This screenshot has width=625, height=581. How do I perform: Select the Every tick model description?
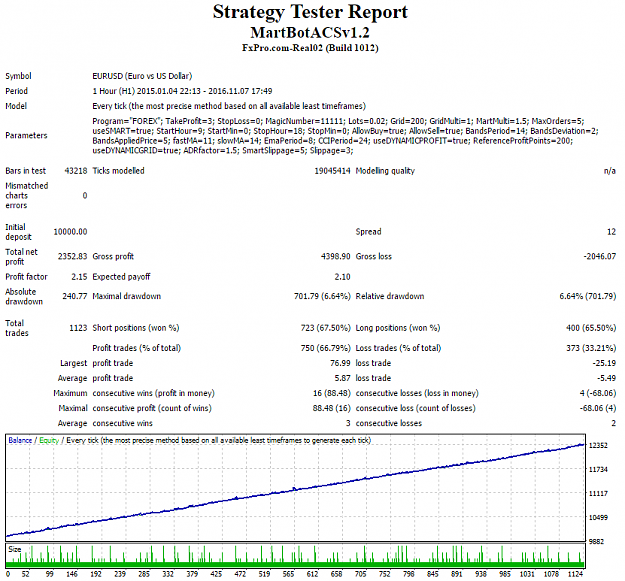pyautogui.click(x=229, y=106)
